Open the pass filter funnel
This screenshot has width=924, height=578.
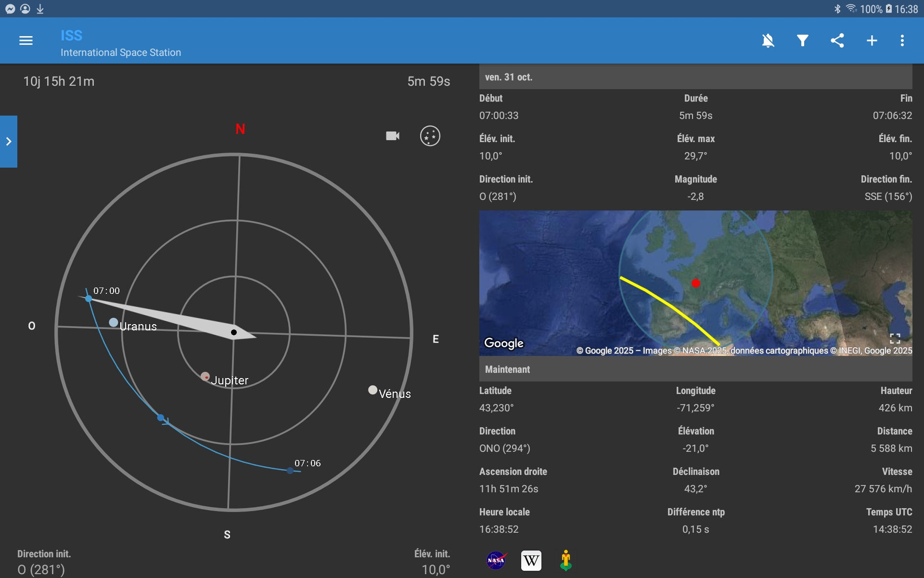(802, 40)
